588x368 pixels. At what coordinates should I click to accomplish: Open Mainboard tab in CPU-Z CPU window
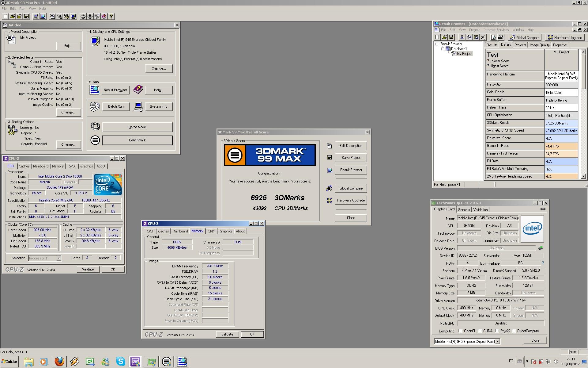(41, 166)
